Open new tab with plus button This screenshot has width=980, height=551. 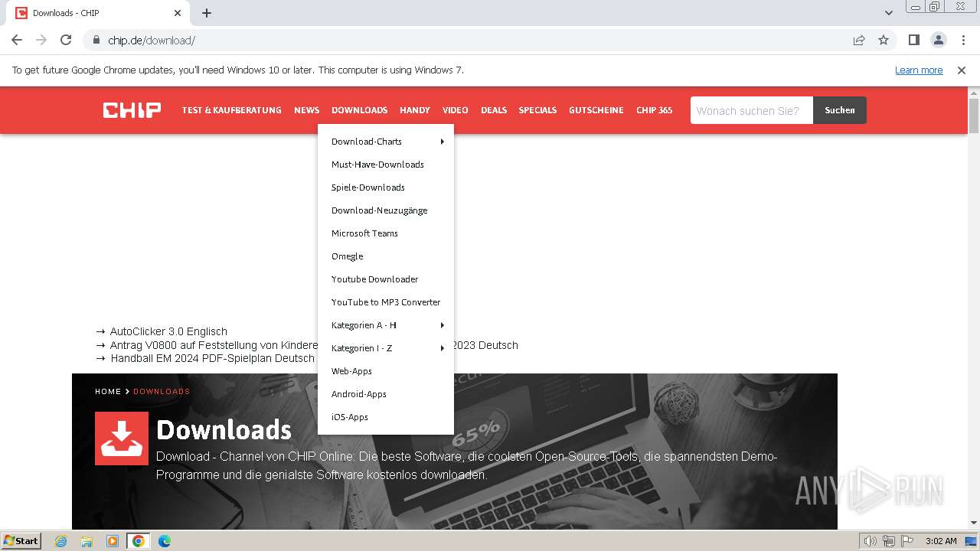coord(207,13)
